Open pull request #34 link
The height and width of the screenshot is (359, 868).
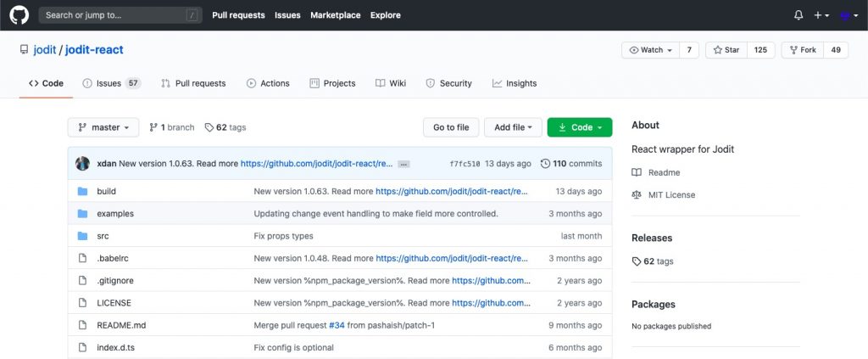[x=337, y=325]
